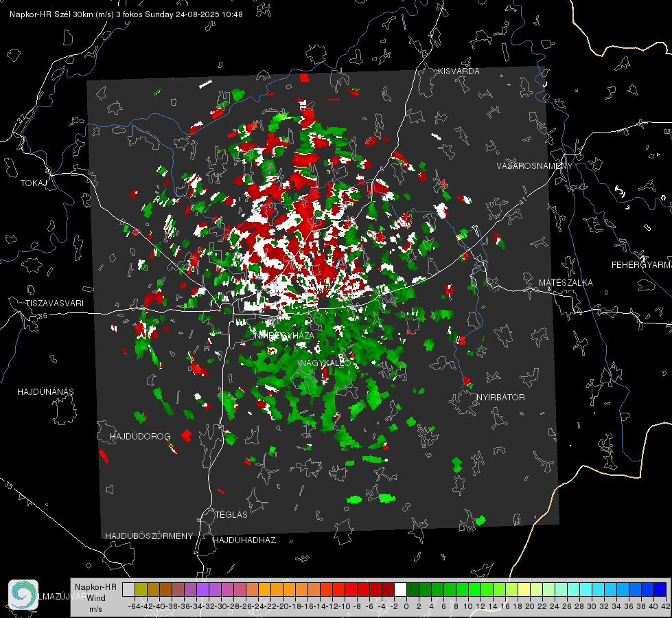Image resolution: width=672 pixels, height=618 pixels.
Task: Click the VÁSÁROSNAMÉNY town label
Action: (535, 166)
